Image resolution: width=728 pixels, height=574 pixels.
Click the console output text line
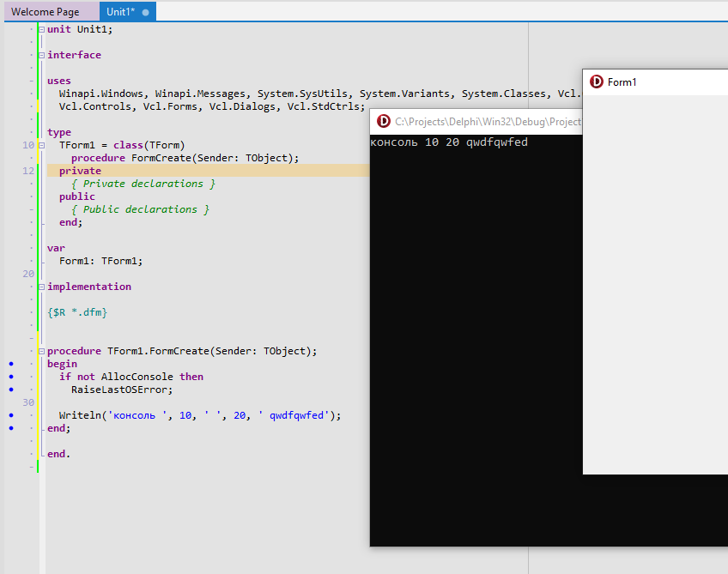tap(449, 142)
